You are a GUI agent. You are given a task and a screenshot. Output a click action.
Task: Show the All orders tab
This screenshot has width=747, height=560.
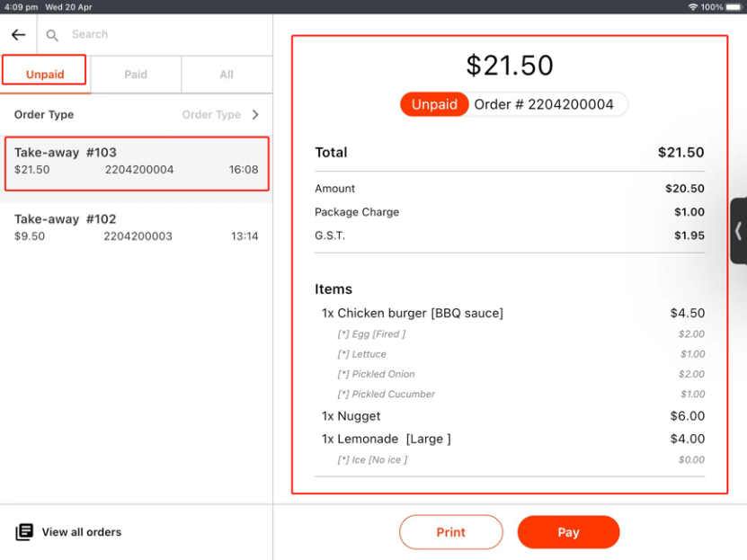point(227,75)
